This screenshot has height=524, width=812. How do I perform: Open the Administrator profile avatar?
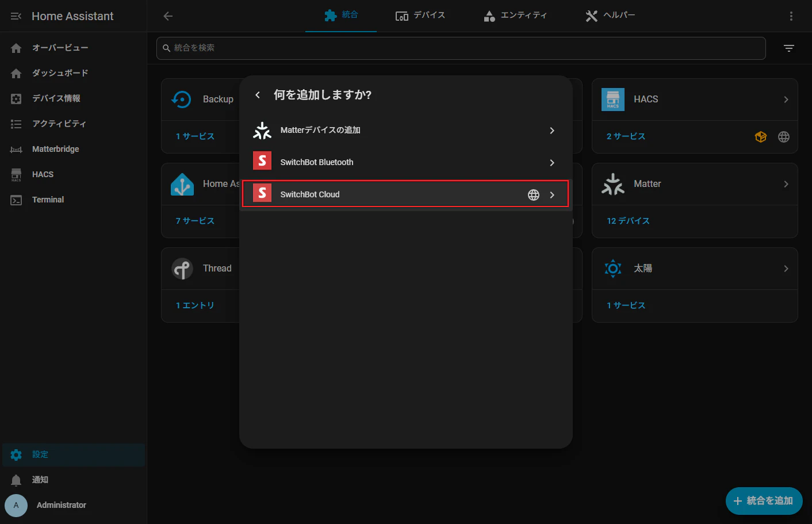[x=16, y=506]
